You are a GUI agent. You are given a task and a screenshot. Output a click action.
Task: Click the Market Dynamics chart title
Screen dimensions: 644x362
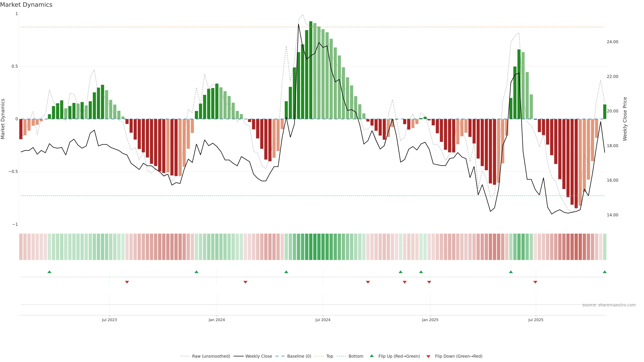click(x=26, y=5)
